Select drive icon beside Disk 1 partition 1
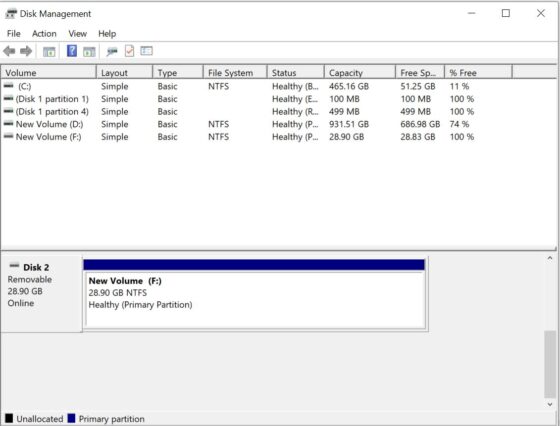The width and height of the screenshot is (560, 426). tap(9, 98)
